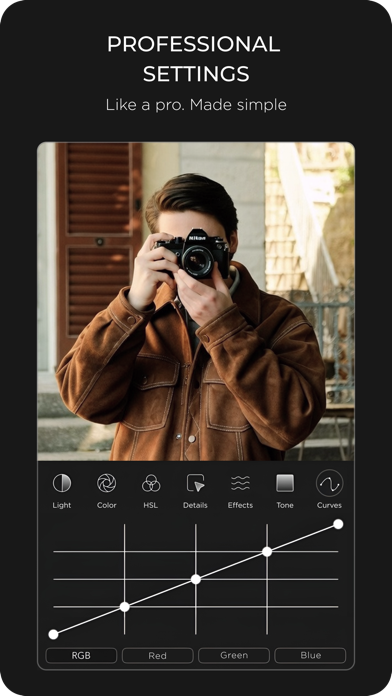Screen dimensions: 392x696
Task: Click the "Curves" label text
Action: [329, 505]
